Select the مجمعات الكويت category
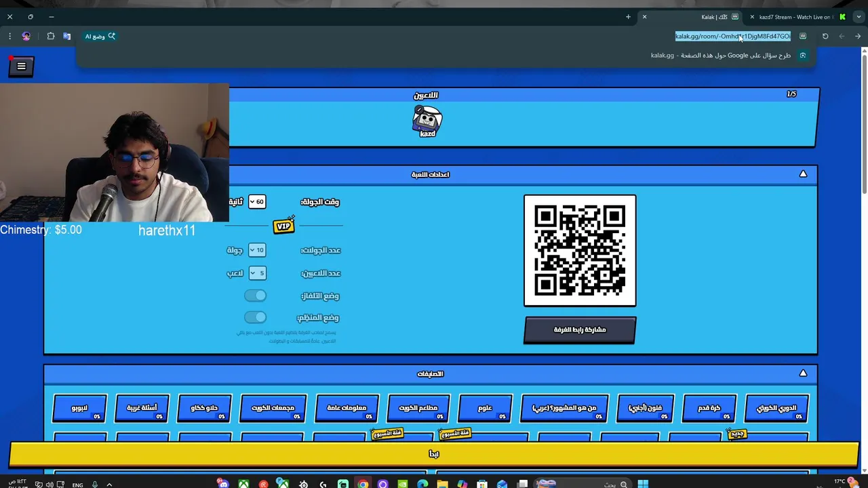This screenshot has height=488, width=868. click(273, 408)
